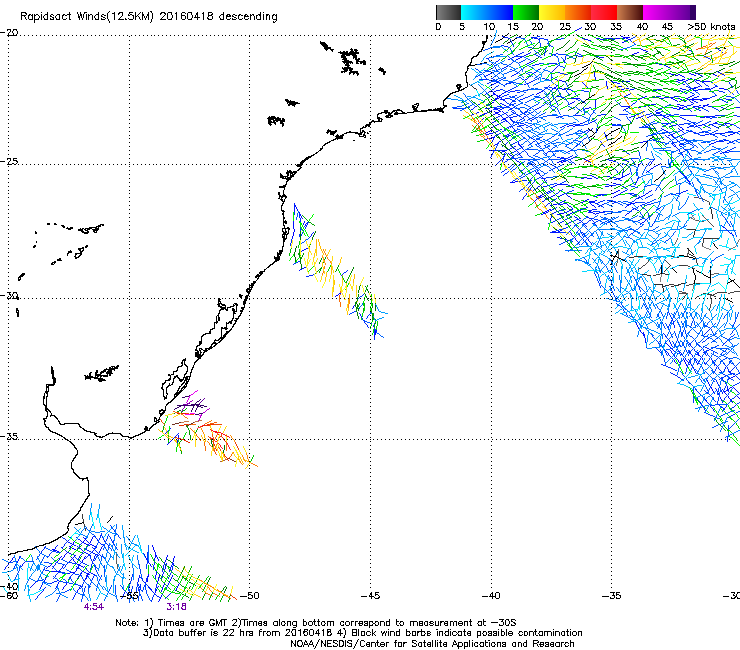Click the "-50" longitude axis label
This screenshot has height=650, width=740.
click(x=250, y=596)
